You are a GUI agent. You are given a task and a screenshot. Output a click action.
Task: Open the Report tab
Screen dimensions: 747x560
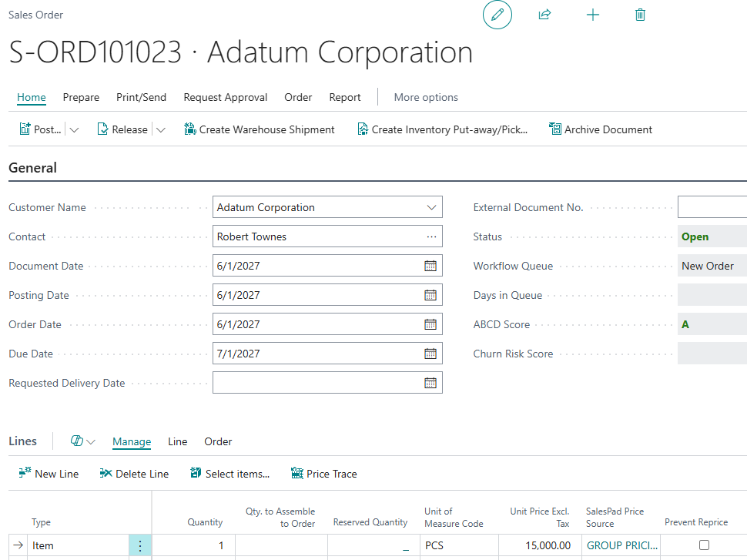tap(345, 97)
